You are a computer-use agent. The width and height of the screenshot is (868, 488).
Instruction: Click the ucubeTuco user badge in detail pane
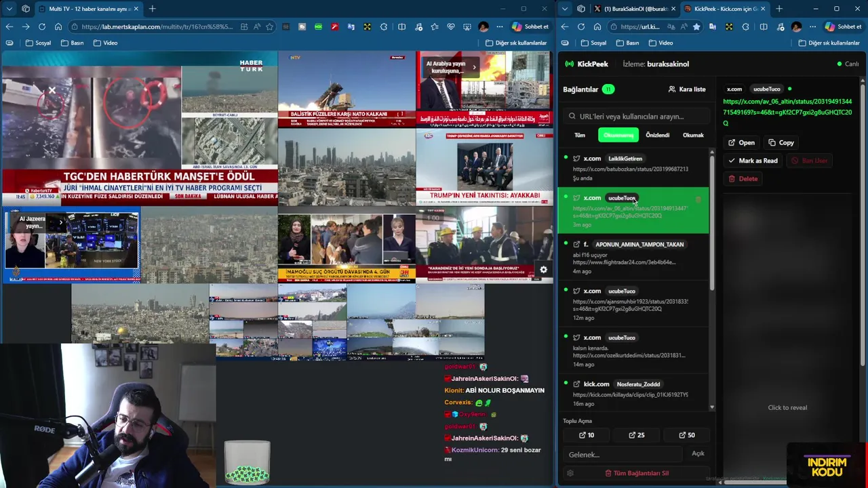point(766,89)
